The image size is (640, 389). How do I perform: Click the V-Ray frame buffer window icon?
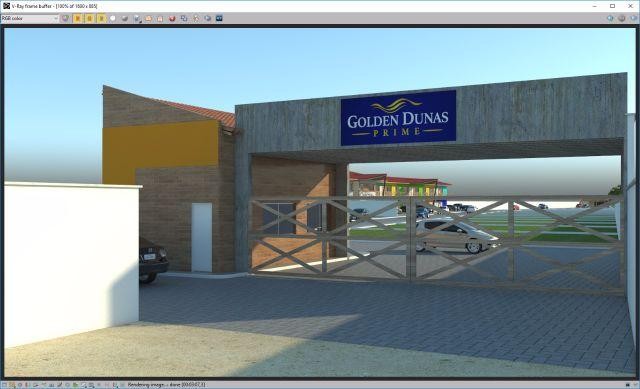(x=6, y=6)
